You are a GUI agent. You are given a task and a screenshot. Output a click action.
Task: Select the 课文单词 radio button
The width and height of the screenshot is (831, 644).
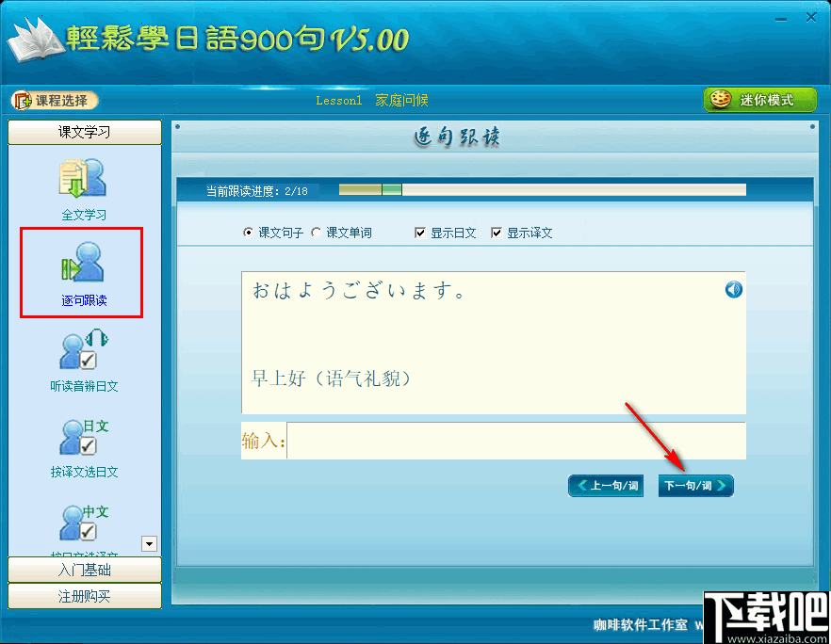[317, 233]
